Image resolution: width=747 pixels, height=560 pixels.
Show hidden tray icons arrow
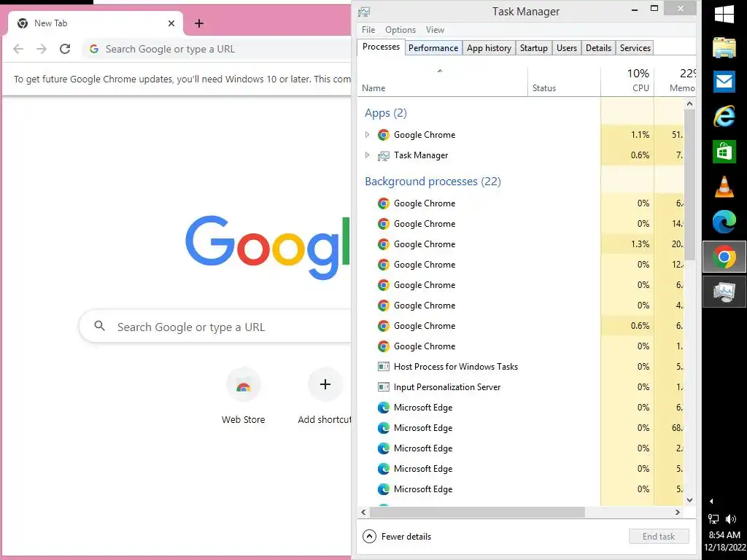tap(711, 501)
